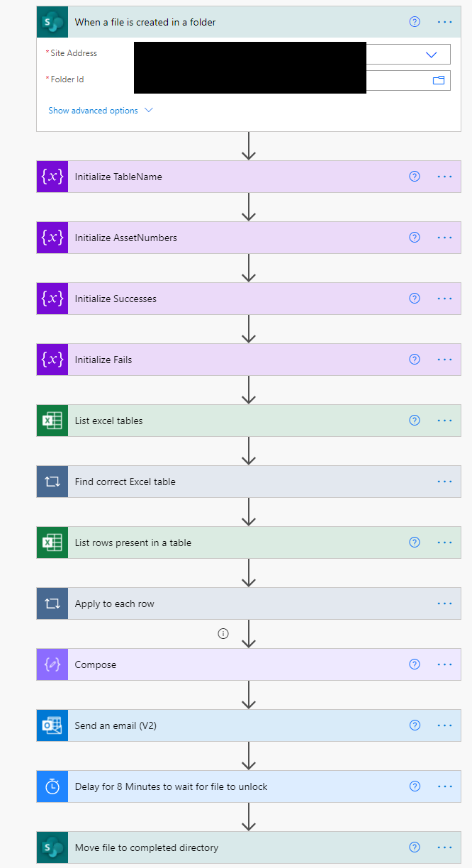The width and height of the screenshot is (472, 868).
Task: Open the ellipsis menu for Initialize Successes
Action: (x=444, y=299)
